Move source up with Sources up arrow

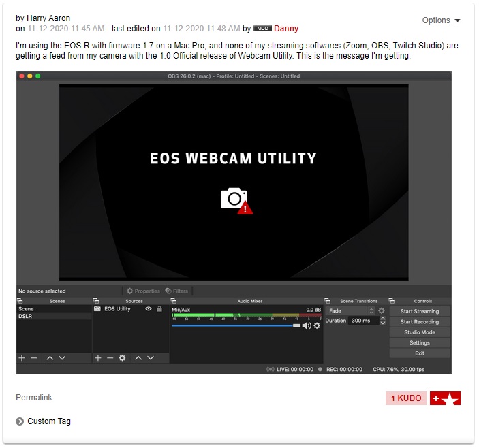tap(138, 358)
